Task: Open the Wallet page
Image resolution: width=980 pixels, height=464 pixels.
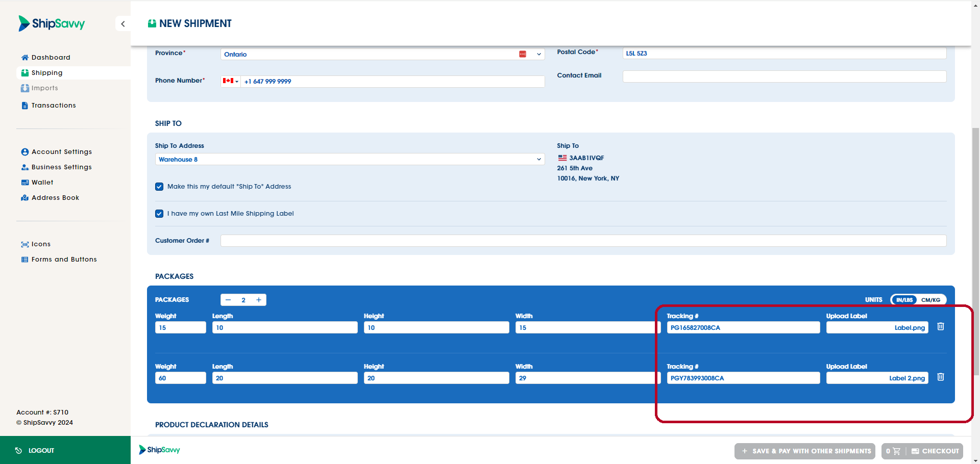Action: click(42, 183)
